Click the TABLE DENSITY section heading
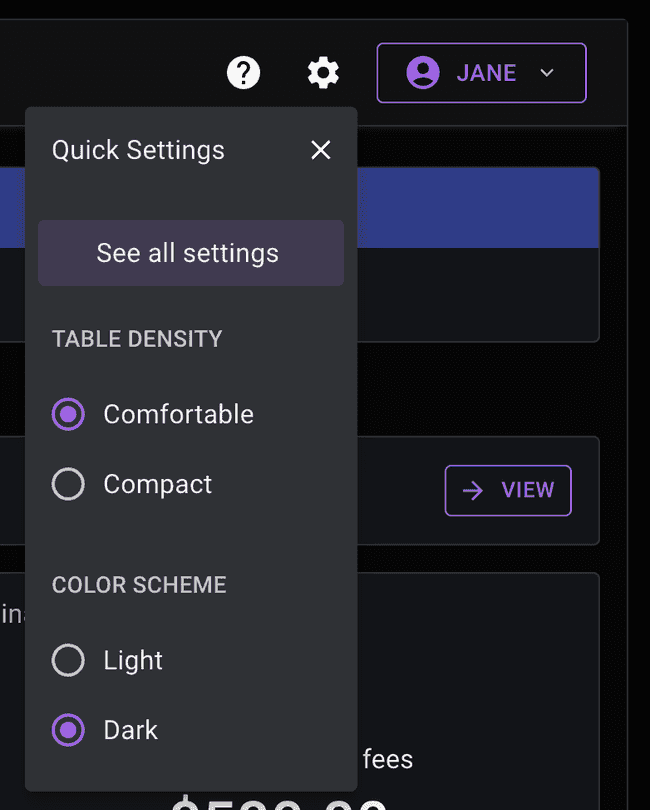The height and width of the screenshot is (810, 650). coord(137,339)
